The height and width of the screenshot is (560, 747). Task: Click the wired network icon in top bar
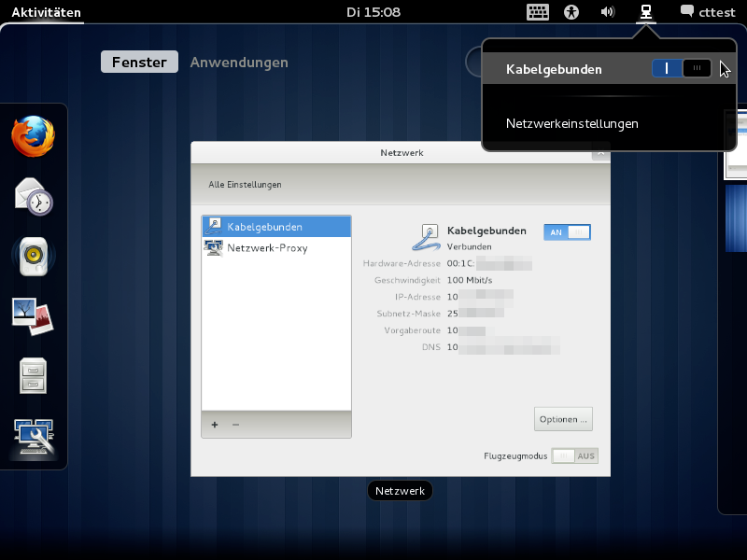click(646, 12)
